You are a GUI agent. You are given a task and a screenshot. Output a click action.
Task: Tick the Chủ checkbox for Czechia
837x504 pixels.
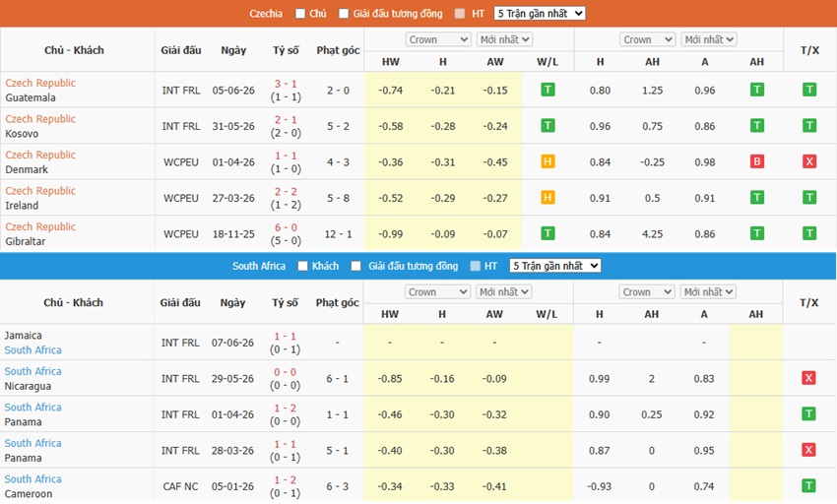[x=300, y=14]
